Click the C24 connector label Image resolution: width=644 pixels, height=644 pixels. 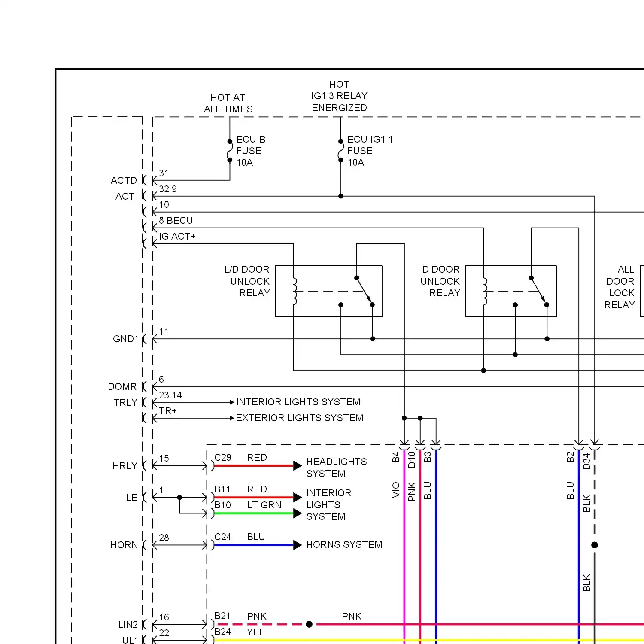tap(223, 537)
